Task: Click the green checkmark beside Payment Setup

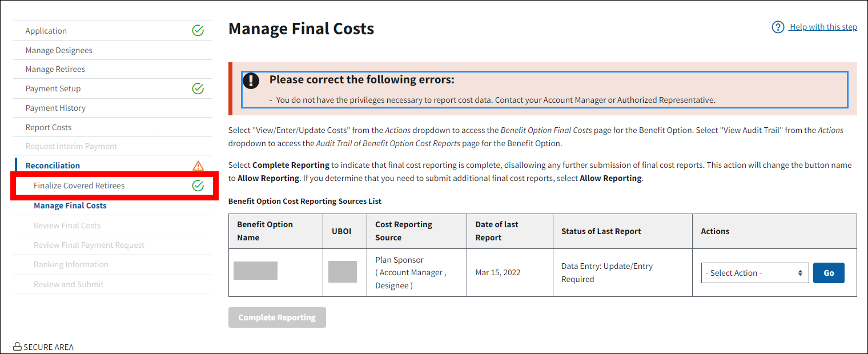Action: pos(198,88)
